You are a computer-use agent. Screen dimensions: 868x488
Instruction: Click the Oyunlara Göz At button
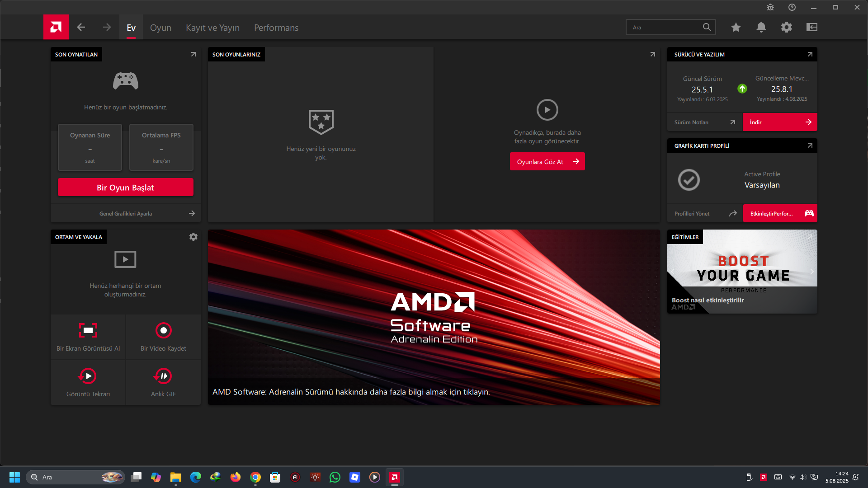[x=547, y=161]
